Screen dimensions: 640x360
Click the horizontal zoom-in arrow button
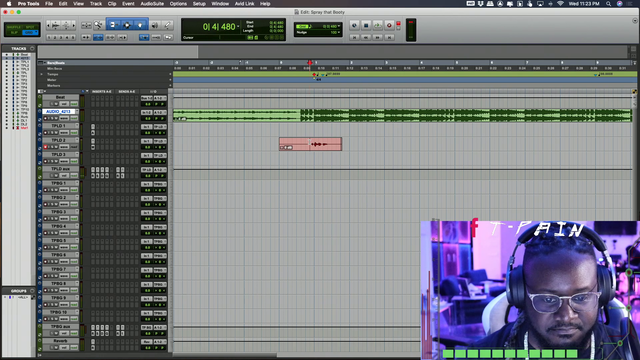pyautogui.click(x=73, y=25)
